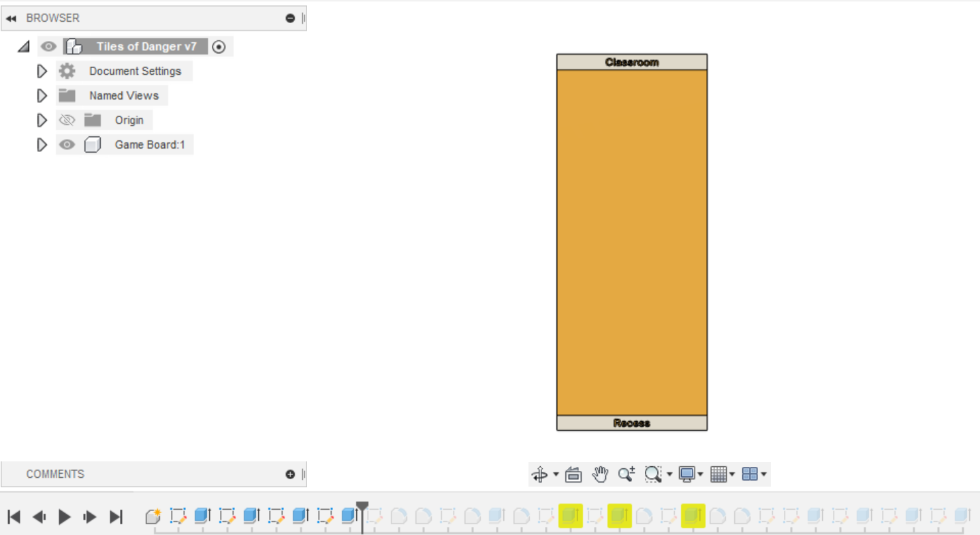Expand the Game Board:1 component node
Viewport: 980px width, 535px height.
(x=42, y=144)
